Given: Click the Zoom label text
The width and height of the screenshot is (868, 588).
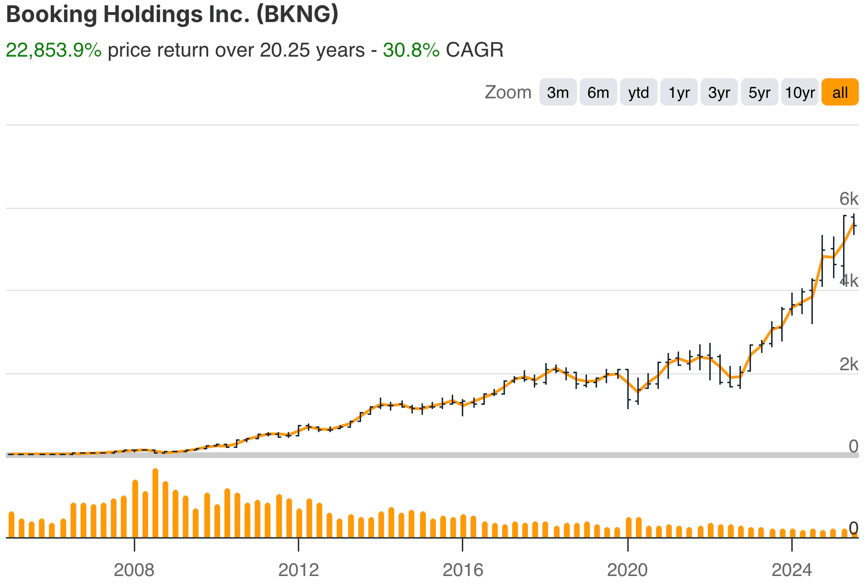Looking at the screenshot, I should 508,92.
